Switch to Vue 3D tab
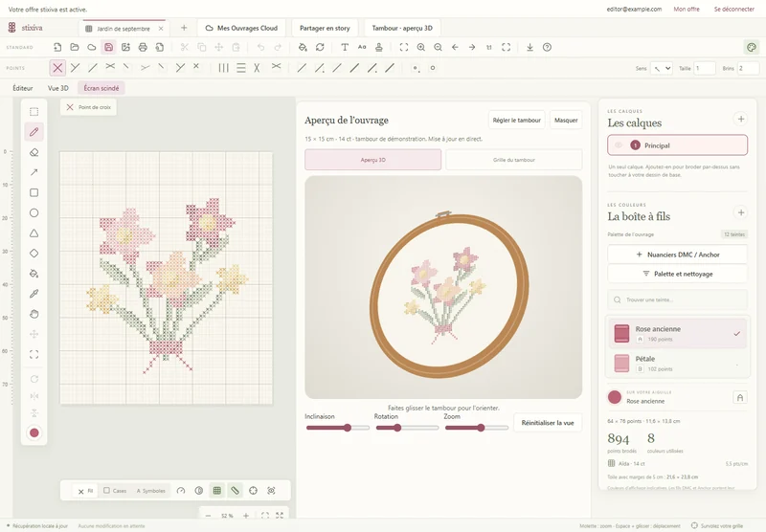This screenshot has width=766, height=532. coord(58,88)
